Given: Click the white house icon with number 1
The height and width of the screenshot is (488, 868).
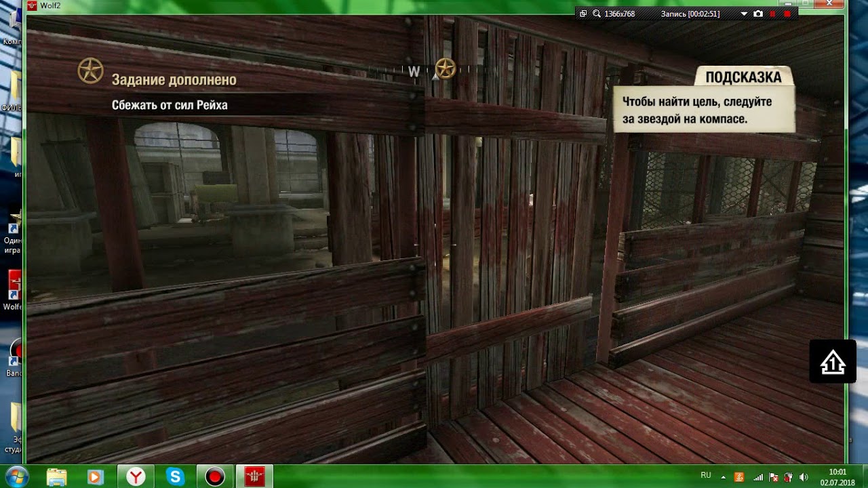Looking at the screenshot, I should 832,361.
